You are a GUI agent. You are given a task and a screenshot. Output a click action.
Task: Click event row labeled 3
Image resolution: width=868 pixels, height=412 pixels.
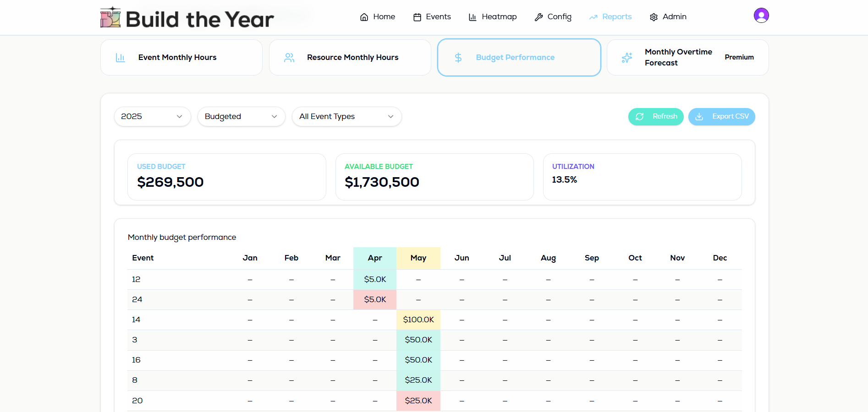[x=434, y=340]
